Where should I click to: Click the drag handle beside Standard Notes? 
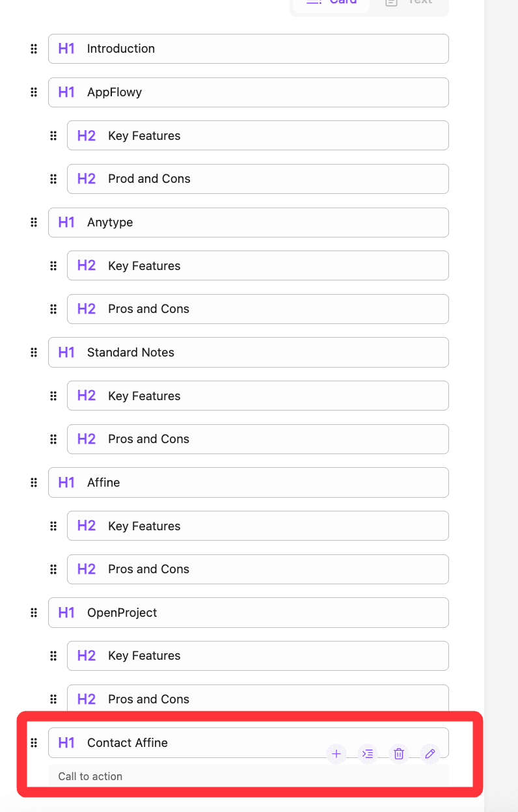click(x=34, y=353)
